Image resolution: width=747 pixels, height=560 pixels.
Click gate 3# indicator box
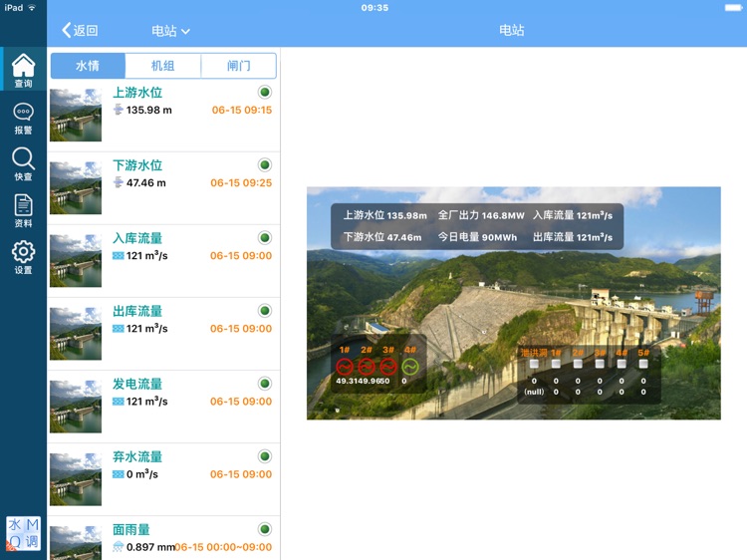pos(600,364)
